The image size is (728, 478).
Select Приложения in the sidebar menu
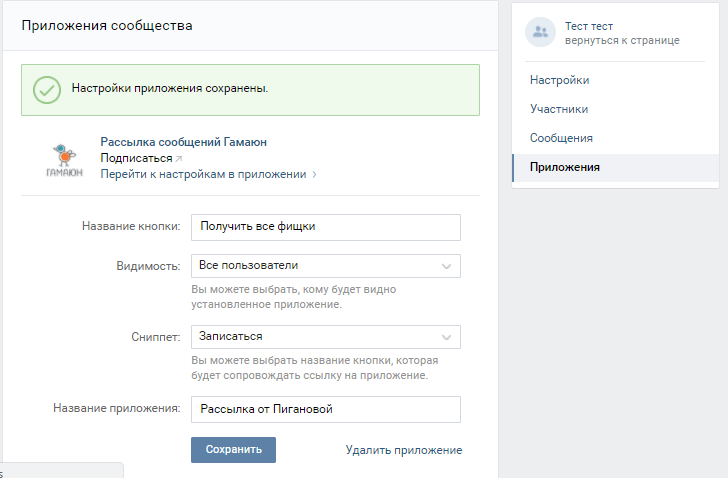(x=615, y=168)
